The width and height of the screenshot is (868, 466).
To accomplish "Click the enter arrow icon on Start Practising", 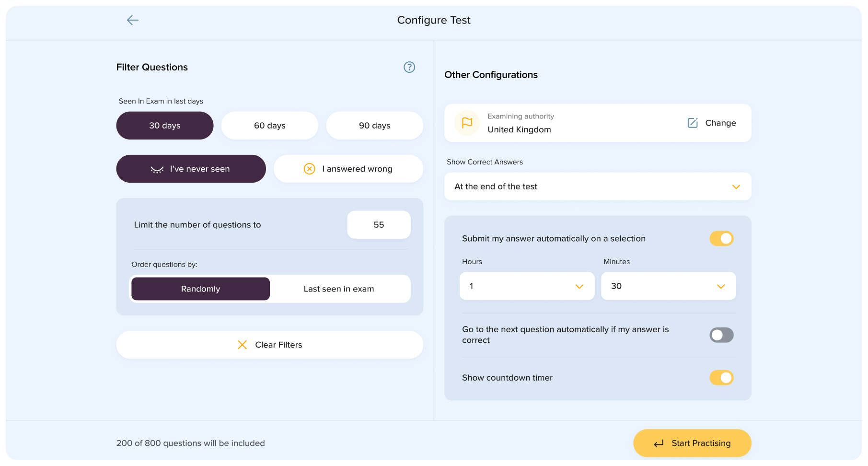I will point(659,443).
